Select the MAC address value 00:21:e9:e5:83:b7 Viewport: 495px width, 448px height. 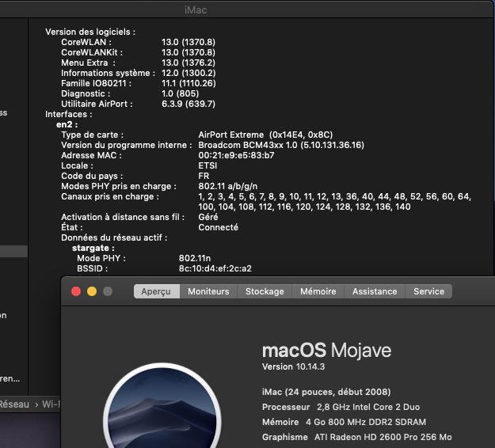click(x=236, y=155)
